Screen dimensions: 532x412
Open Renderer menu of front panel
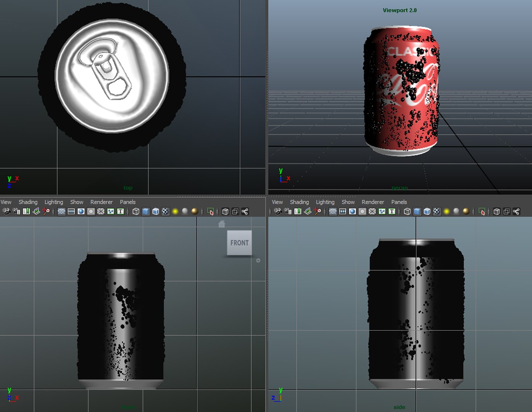click(101, 202)
